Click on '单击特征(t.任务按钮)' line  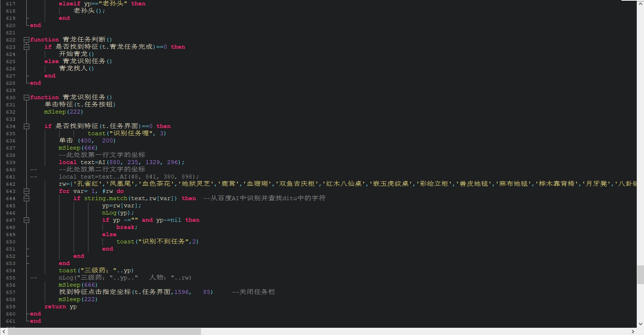point(80,105)
